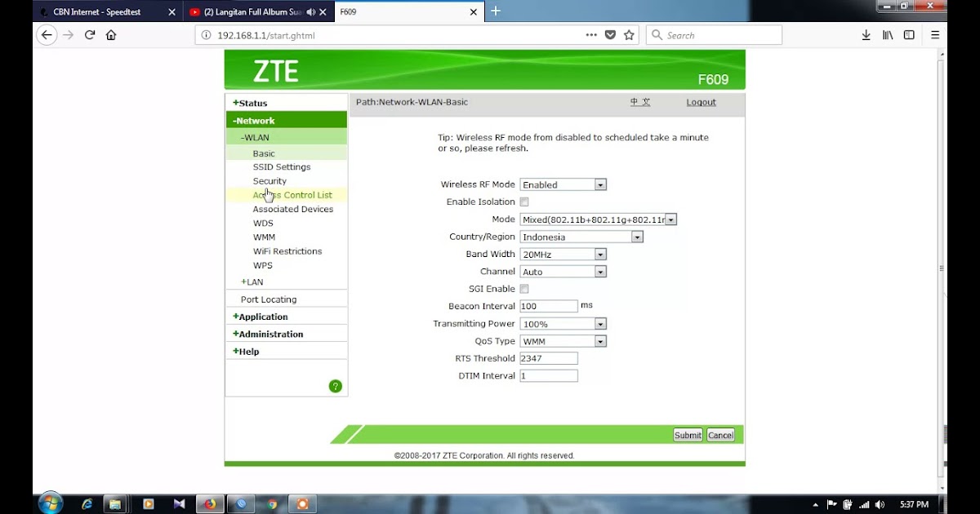Open the QoS Type dropdown
The width and height of the screenshot is (980, 514).
pos(563,341)
